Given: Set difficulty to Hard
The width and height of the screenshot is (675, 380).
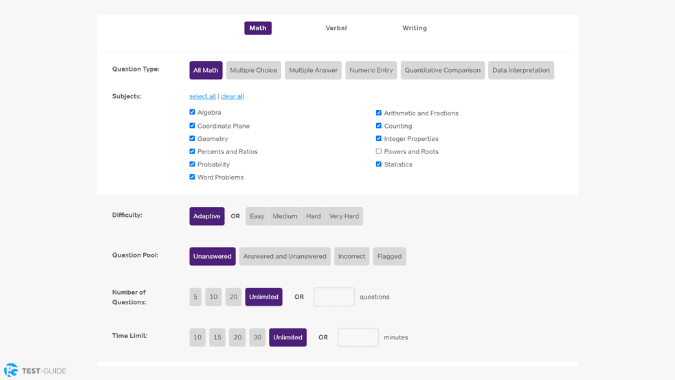Looking at the screenshot, I should click(x=313, y=216).
